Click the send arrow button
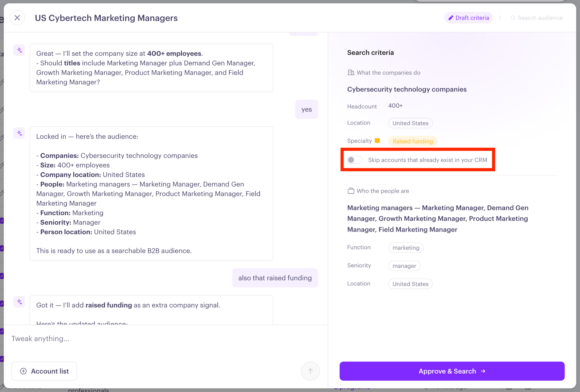The width and height of the screenshot is (580, 392). [310, 371]
